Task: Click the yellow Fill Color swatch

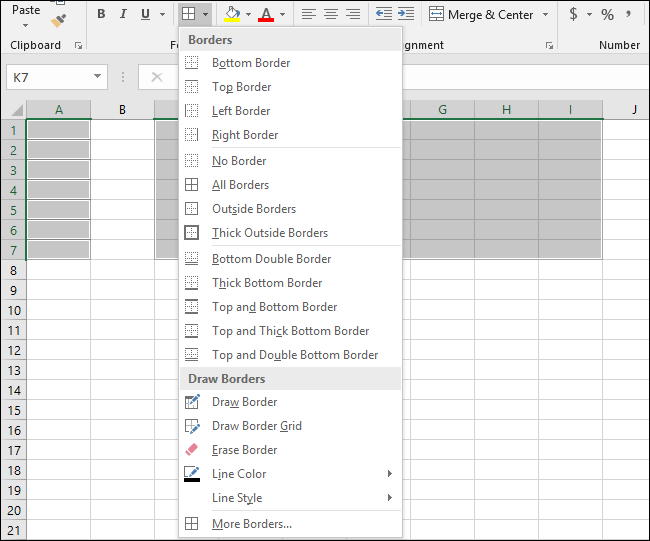Action: click(x=232, y=14)
